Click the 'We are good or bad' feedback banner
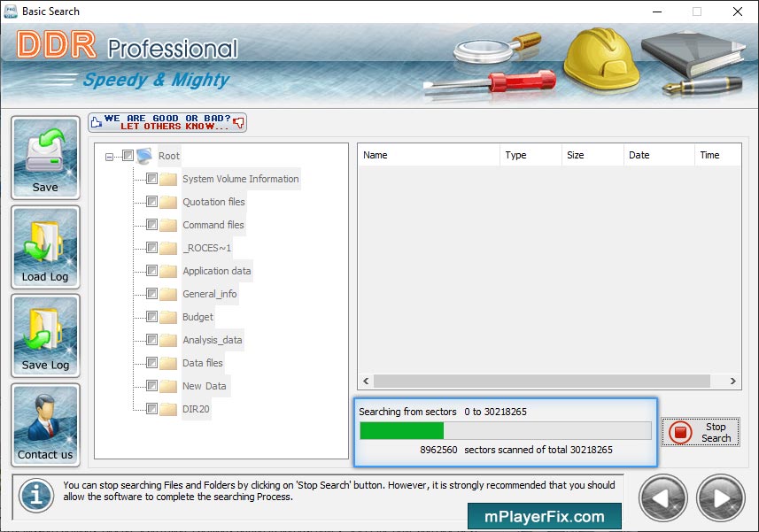Viewport: 759px width, 532px height. click(x=167, y=122)
